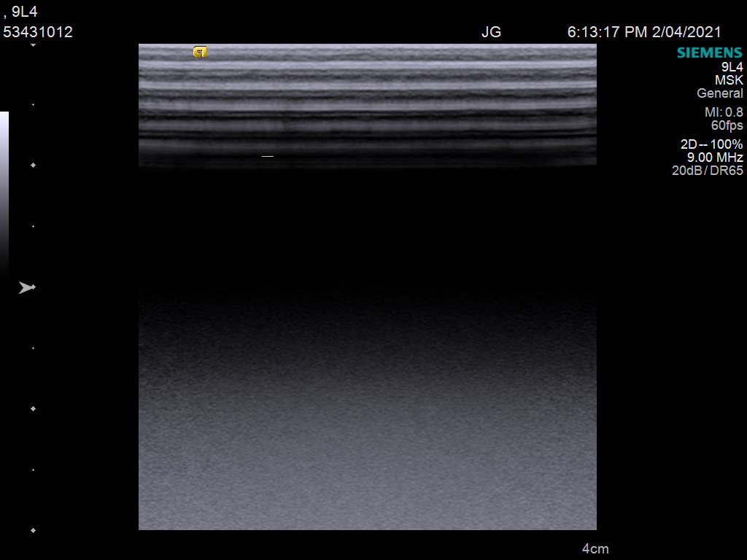Click the 9.00 MHz frequency value
This screenshot has width=747, height=560.
[x=715, y=157]
